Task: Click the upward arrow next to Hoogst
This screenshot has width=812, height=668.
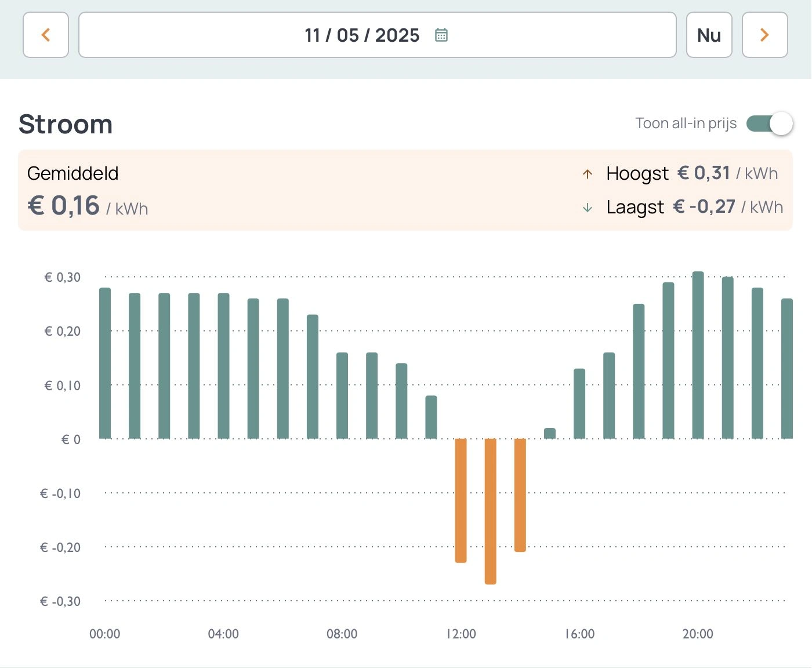Action: [x=587, y=173]
